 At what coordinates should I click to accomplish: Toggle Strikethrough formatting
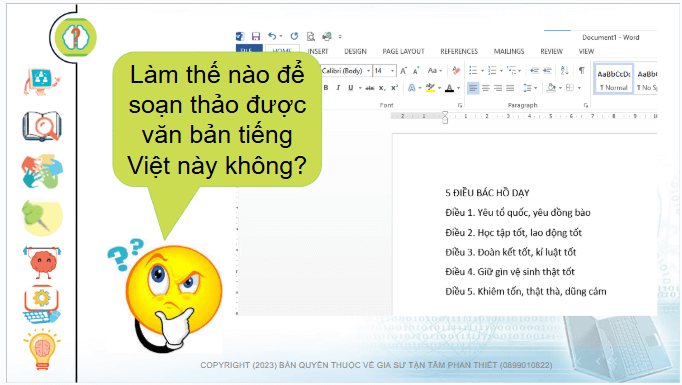coord(370,88)
